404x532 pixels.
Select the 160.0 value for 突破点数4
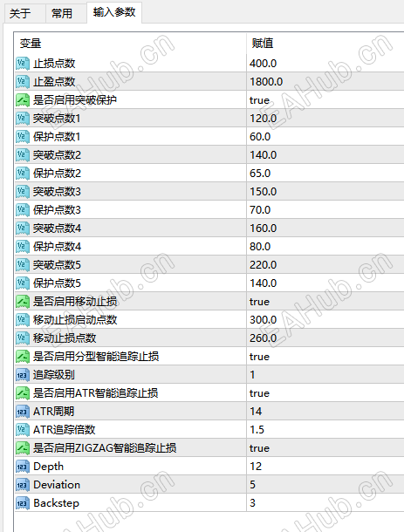point(264,228)
